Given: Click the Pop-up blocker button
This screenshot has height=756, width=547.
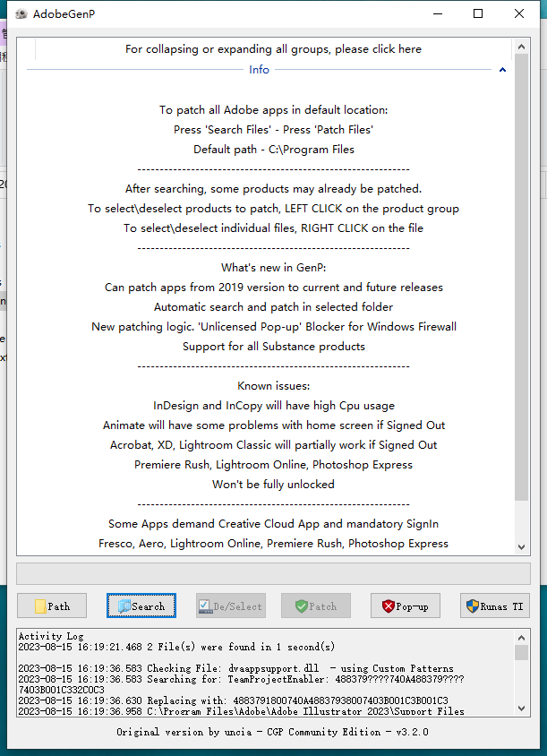Looking at the screenshot, I should point(406,606).
